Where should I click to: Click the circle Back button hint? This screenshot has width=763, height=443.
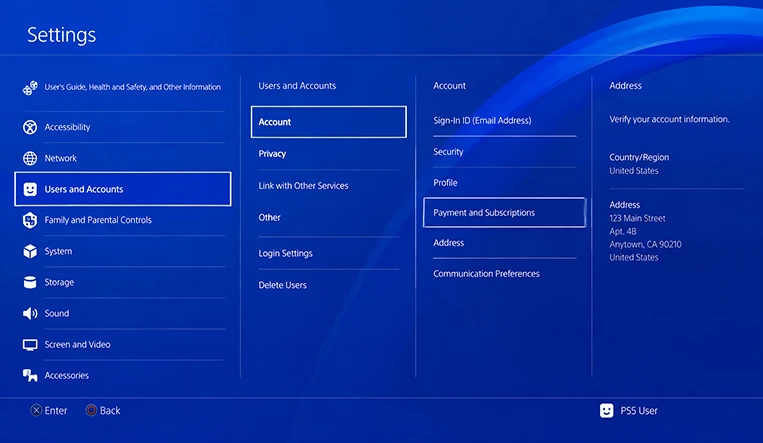(x=103, y=411)
